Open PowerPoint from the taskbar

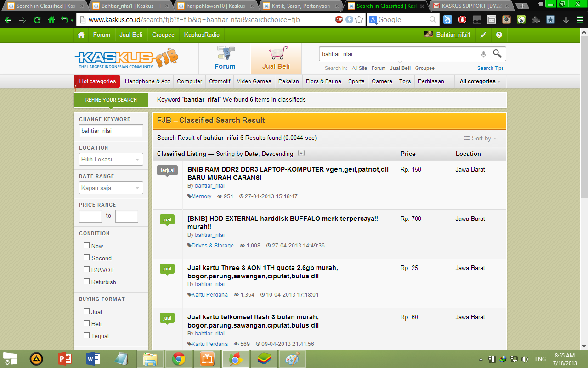point(65,359)
